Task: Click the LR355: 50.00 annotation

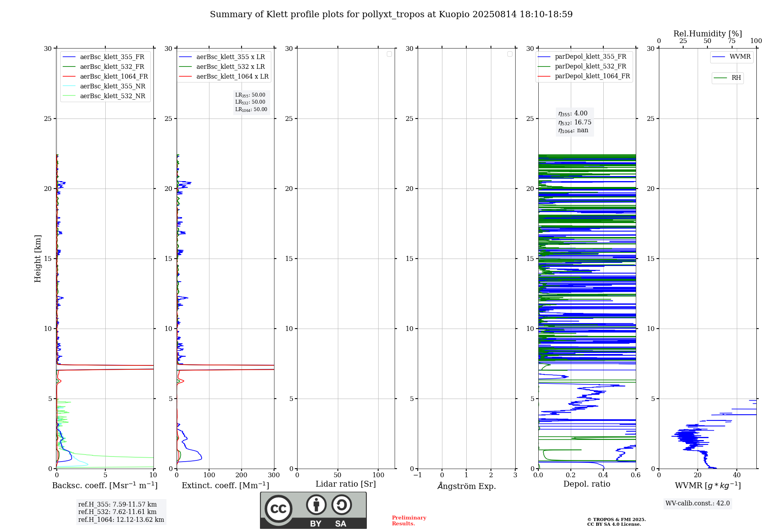Action: (250, 95)
